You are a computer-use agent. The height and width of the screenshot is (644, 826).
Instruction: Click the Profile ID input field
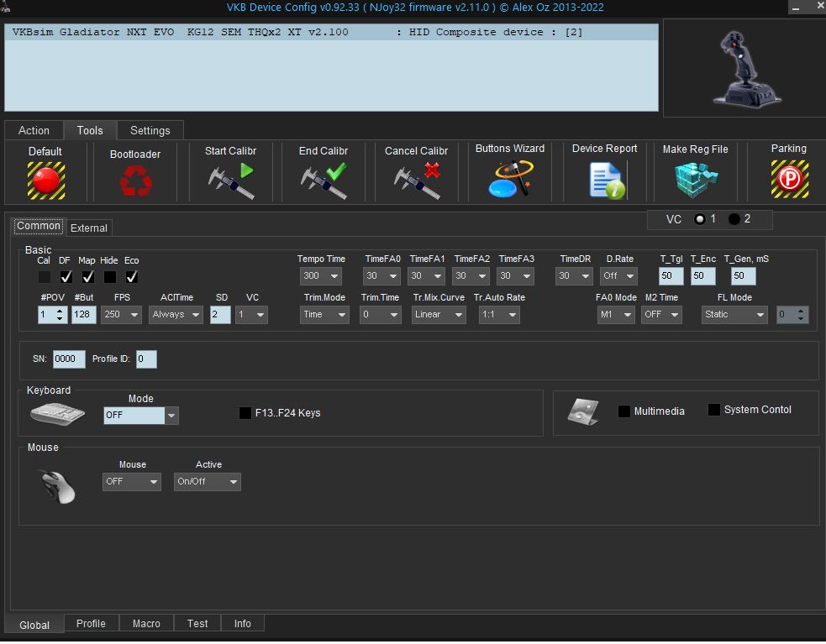coord(146,359)
